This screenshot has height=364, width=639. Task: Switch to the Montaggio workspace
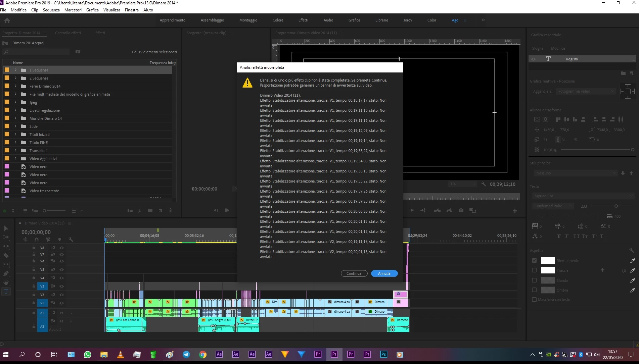[248, 20]
